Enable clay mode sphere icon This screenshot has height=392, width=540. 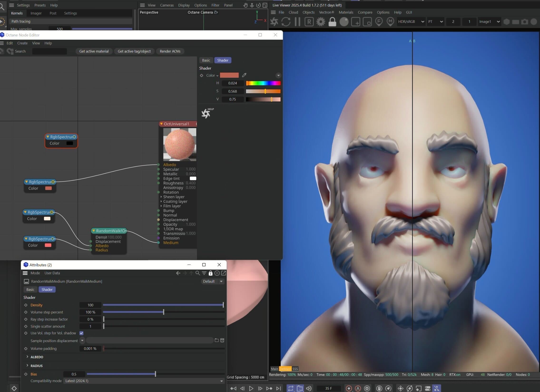[x=344, y=22]
